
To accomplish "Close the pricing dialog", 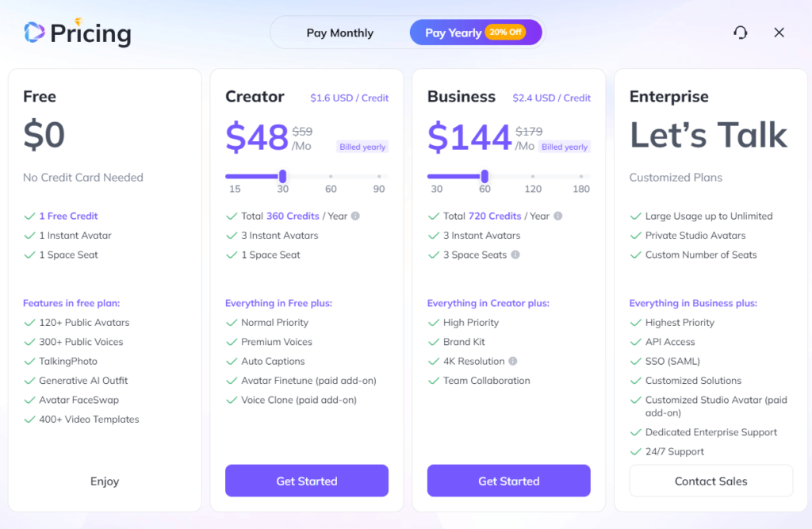I will point(779,33).
